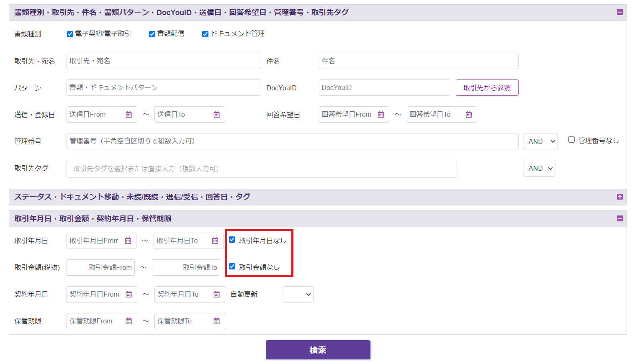Open calendar picker for 回答希望日From
632x364 pixels.
pos(381,115)
